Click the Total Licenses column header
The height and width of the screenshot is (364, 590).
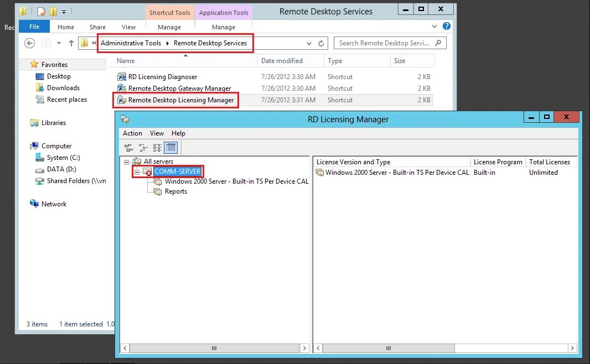[x=551, y=162]
